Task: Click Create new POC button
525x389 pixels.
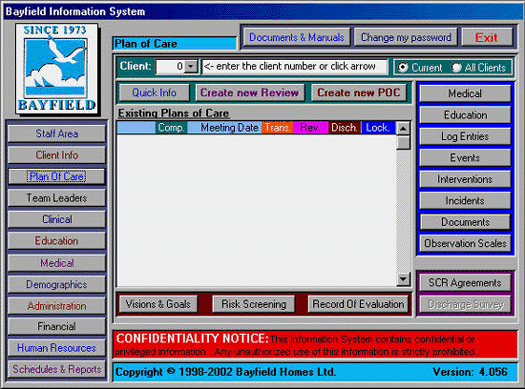Action: [359, 92]
